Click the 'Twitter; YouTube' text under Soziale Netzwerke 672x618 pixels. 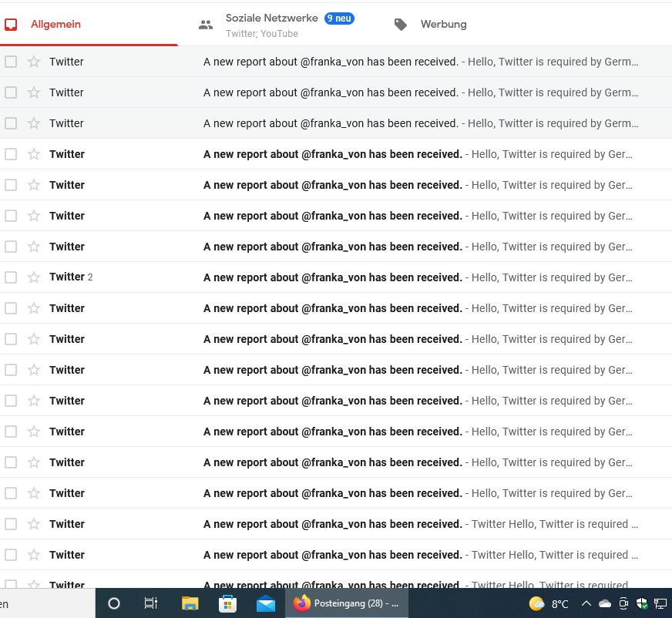[x=262, y=34]
